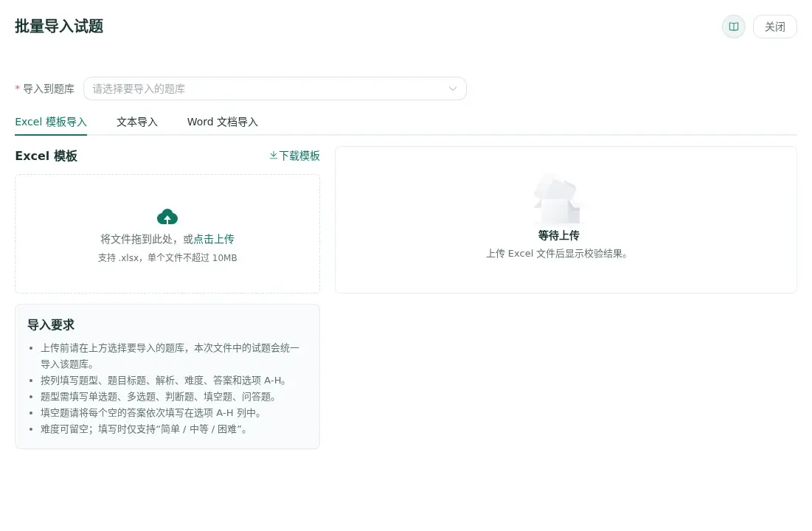This screenshot has height=531, width=812.
Task: Click the download arrow icon beside 下载模板
Action: coord(274,156)
